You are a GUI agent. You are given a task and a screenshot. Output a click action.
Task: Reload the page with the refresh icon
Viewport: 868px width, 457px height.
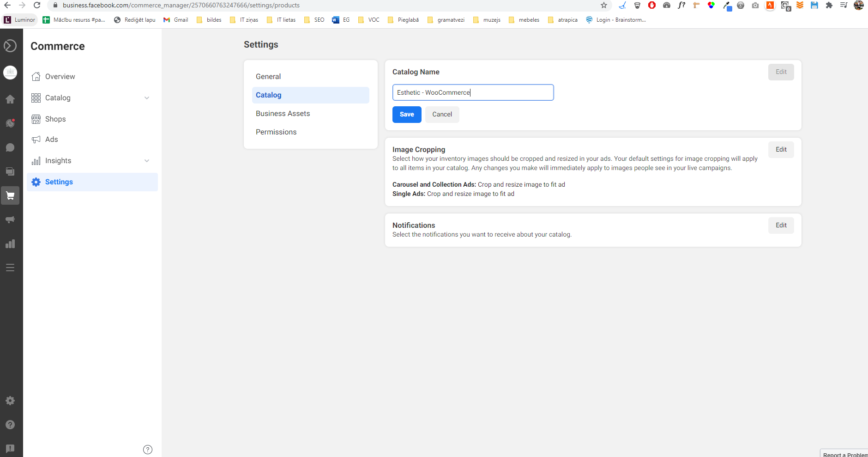[x=37, y=5]
